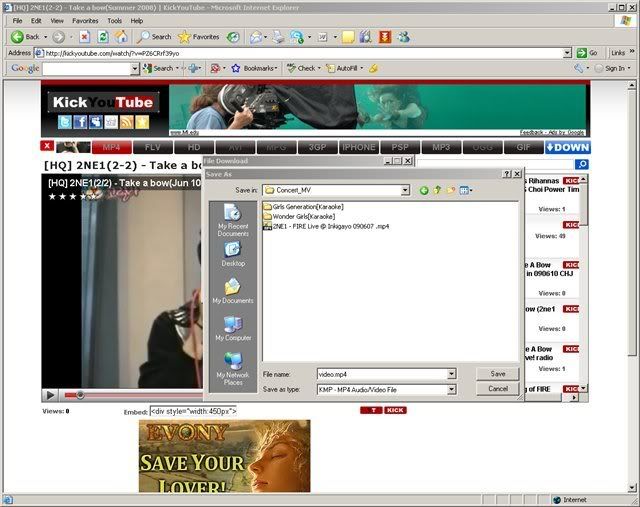Image resolution: width=640 pixels, height=507 pixels.
Task: Open the Edit menu
Action: [x=36, y=21]
